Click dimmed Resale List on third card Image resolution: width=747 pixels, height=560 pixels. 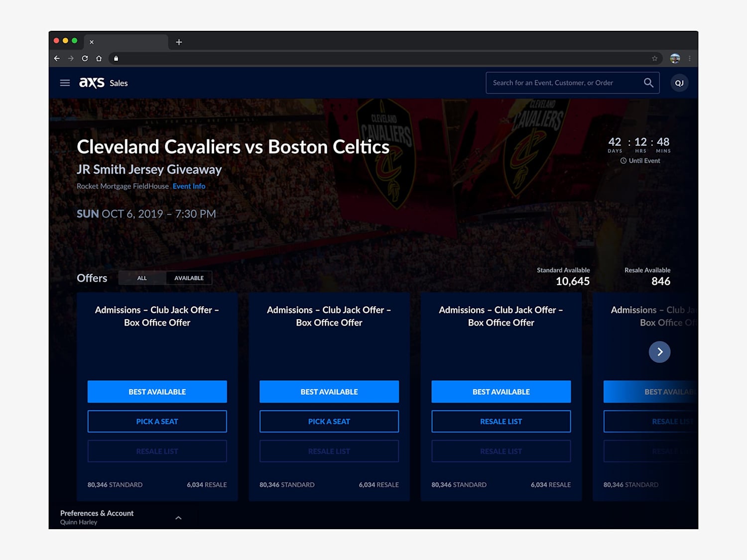pyautogui.click(x=501, y=451)
